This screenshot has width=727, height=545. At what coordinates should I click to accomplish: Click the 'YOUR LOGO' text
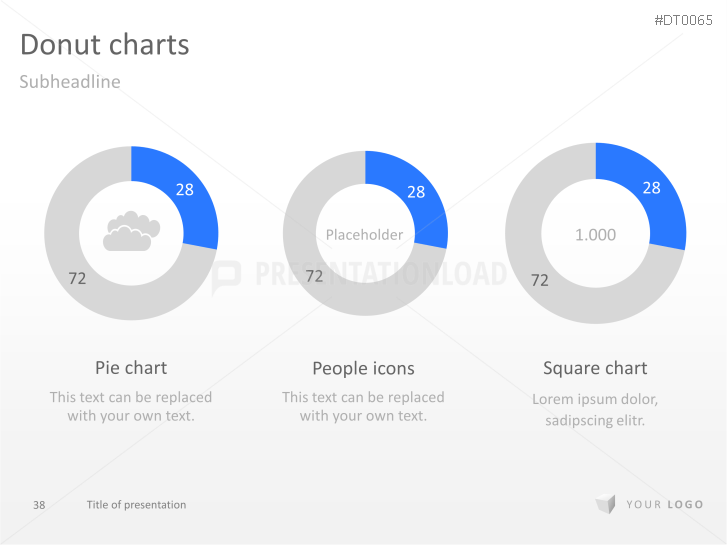[665, 505]
